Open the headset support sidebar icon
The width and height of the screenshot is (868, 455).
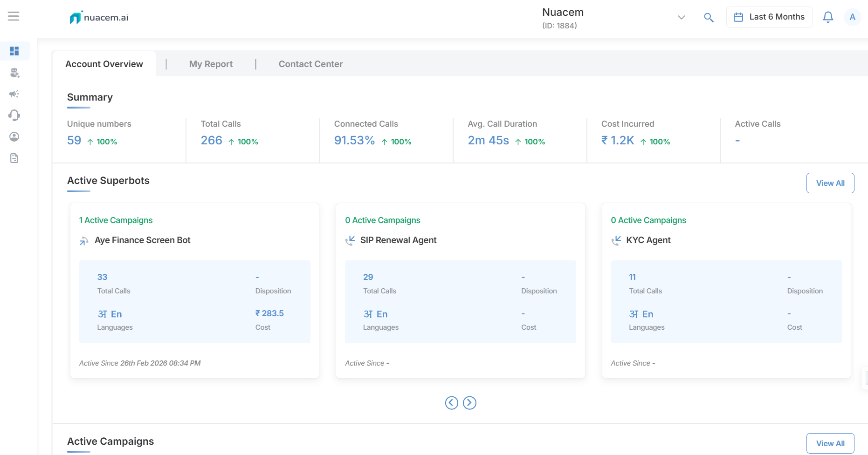14,115
